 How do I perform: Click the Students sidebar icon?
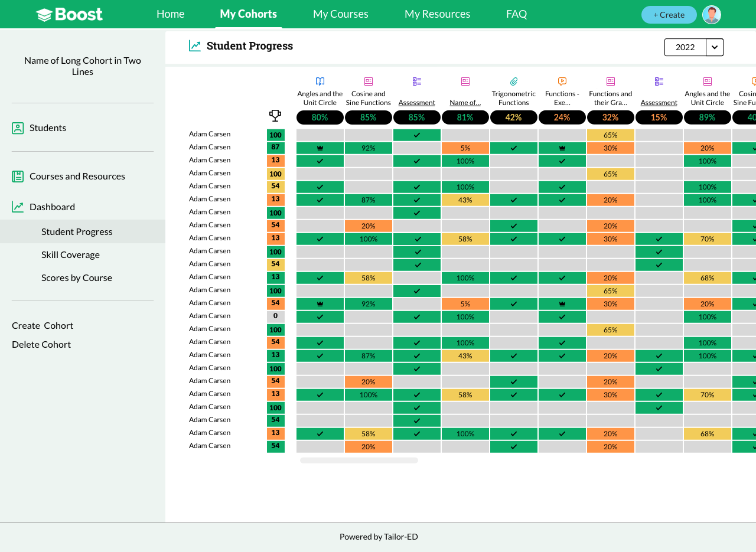pos(18,128)
